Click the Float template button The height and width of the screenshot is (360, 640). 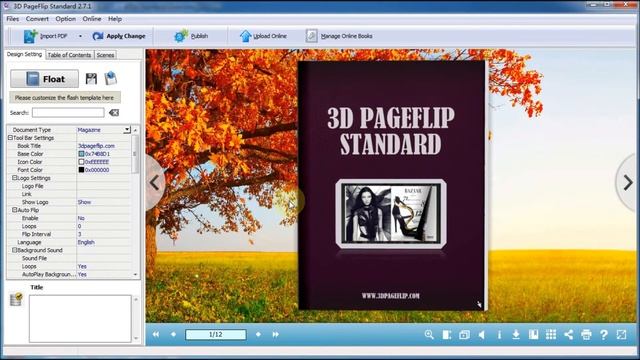[44, 79]
